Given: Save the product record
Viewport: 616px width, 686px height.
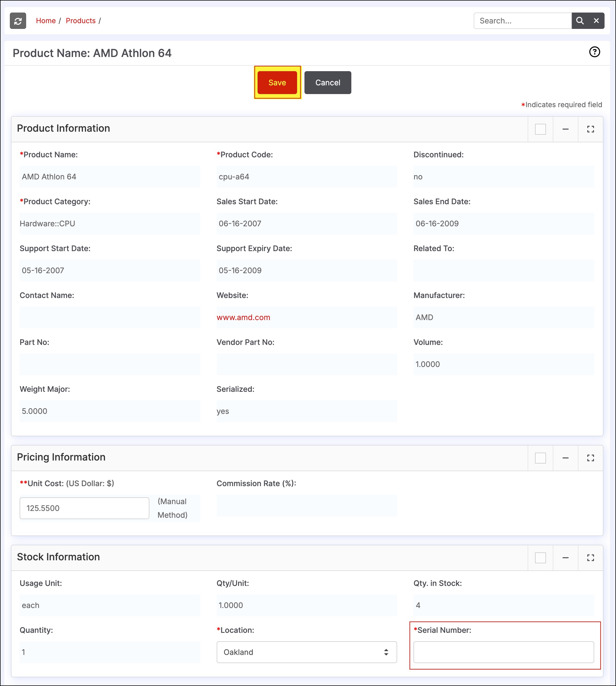Looking at the screenshot, I should pos(277,83).
